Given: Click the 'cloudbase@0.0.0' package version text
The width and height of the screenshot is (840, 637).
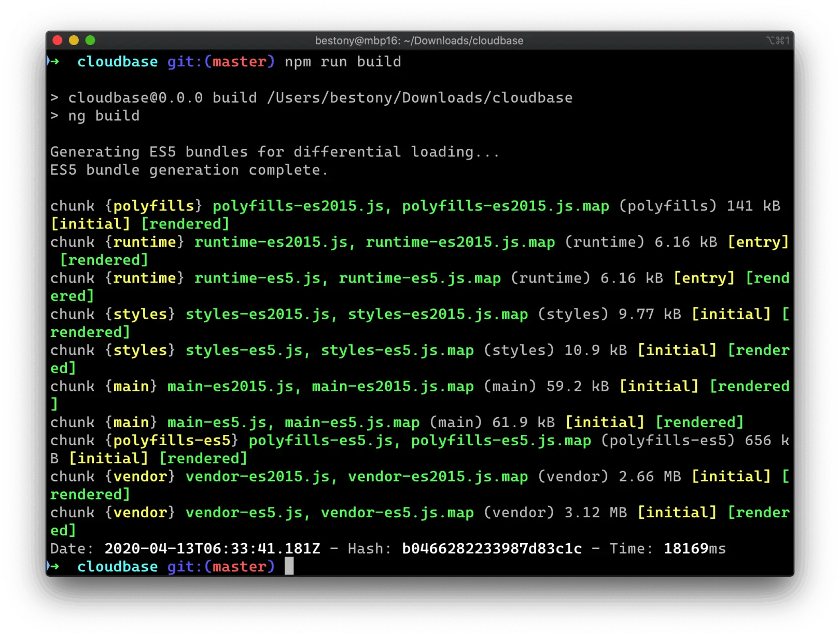Looking at the screenshot, I should (x=135, y=97).
